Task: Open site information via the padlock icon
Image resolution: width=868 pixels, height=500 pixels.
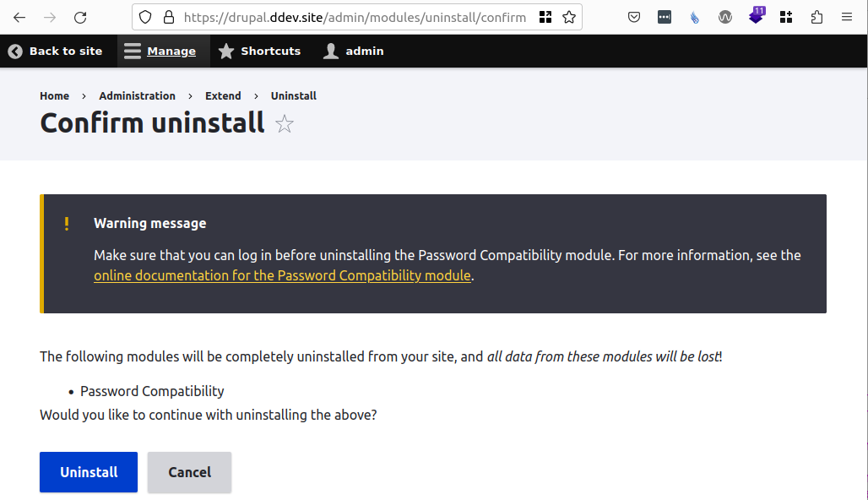Action: click(x=171, y=17)
